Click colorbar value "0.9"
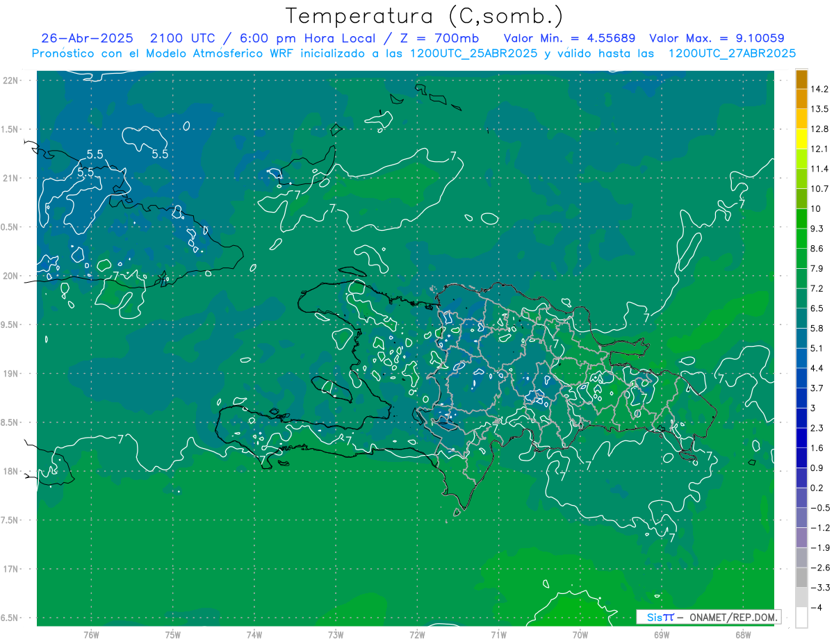This screenshot has width=834, height=644. 817,468
